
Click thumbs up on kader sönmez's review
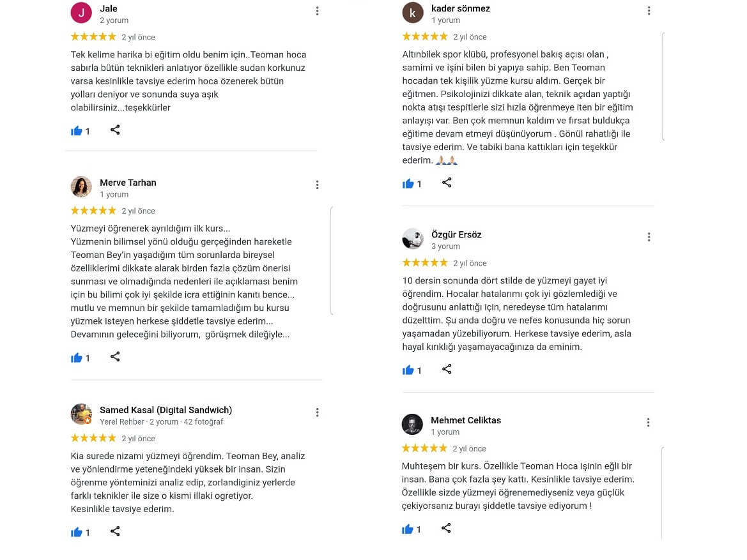coord(408,184)
